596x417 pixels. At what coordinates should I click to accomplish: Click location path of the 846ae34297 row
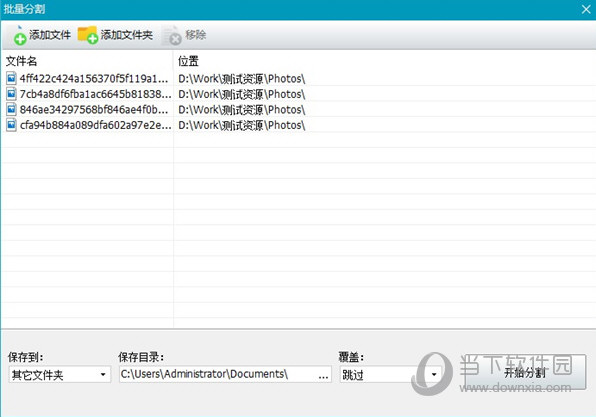242,110
